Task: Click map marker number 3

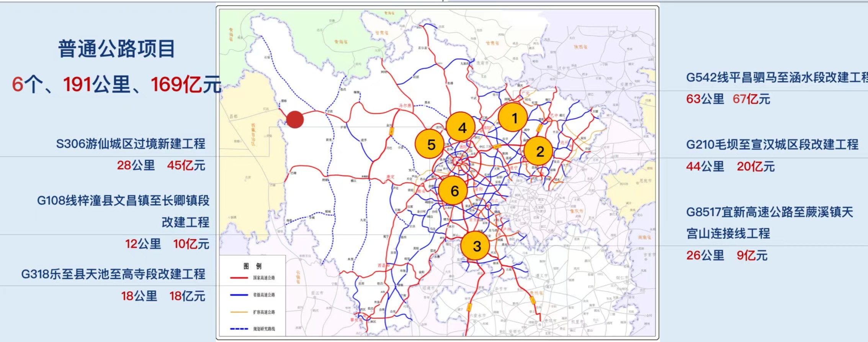Action: [x=476, y=246]
